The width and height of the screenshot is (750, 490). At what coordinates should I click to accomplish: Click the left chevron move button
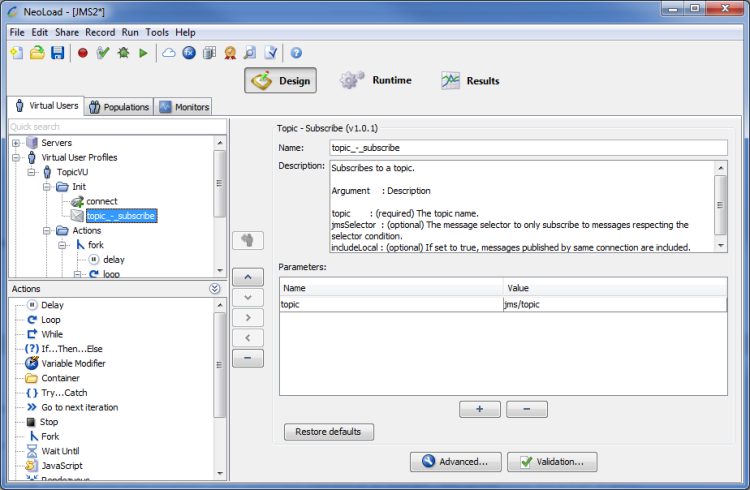(x=248, y=338)
